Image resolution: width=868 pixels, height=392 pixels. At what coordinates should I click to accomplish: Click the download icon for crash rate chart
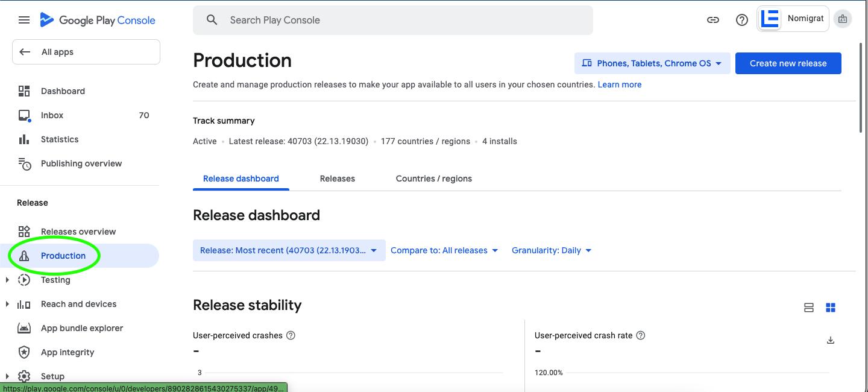point(830,340)
